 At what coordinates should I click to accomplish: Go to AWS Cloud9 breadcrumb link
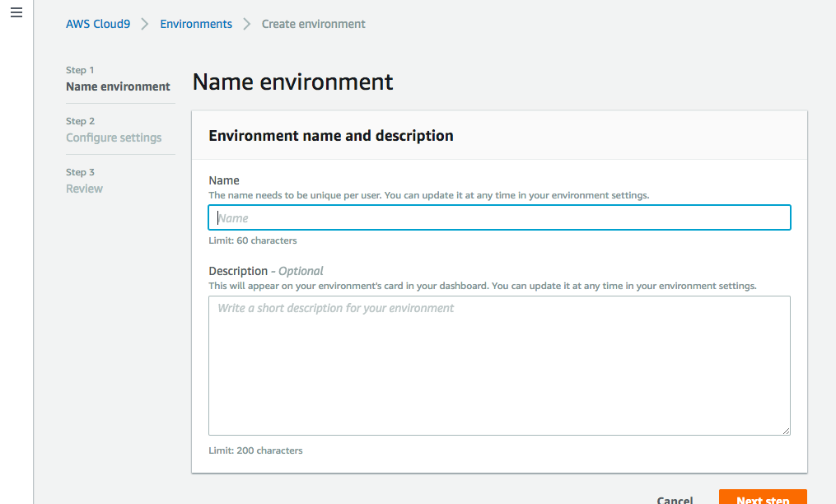[x=98, y=24]
